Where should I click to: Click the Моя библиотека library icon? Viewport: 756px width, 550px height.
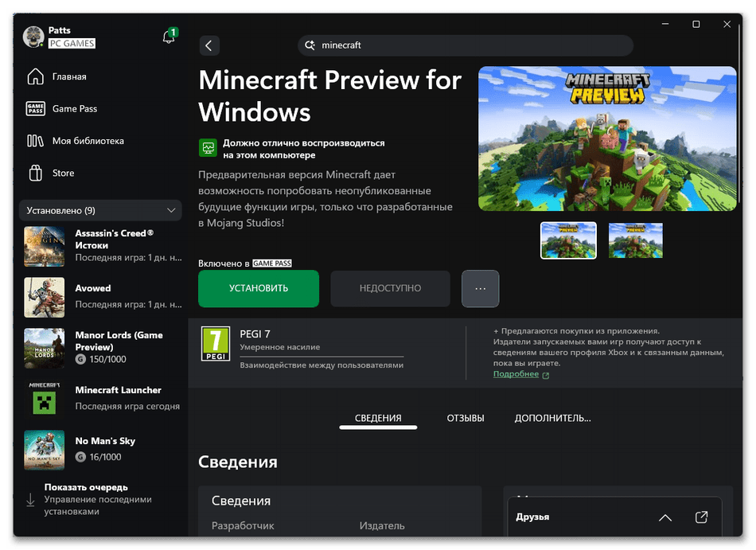35,141
